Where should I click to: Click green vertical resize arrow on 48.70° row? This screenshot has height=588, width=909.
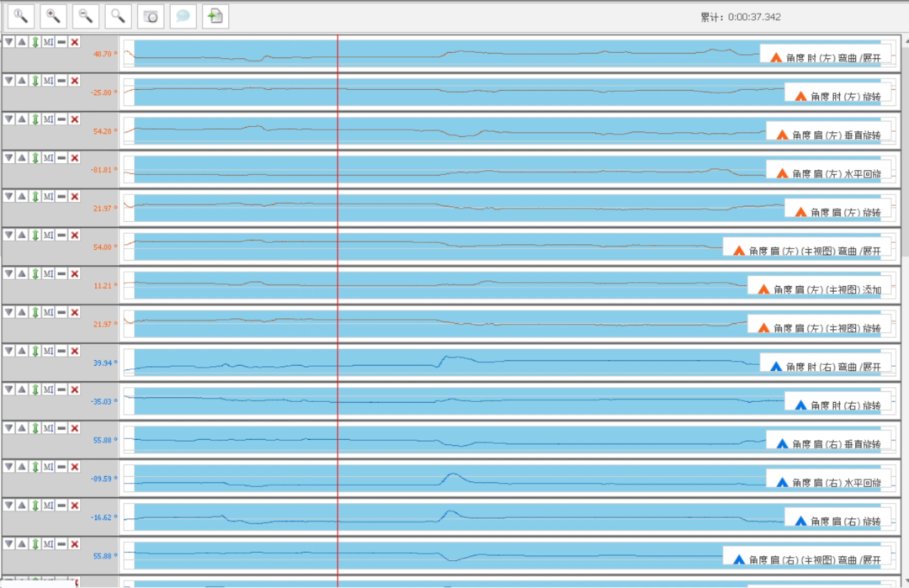pos(35,42)
